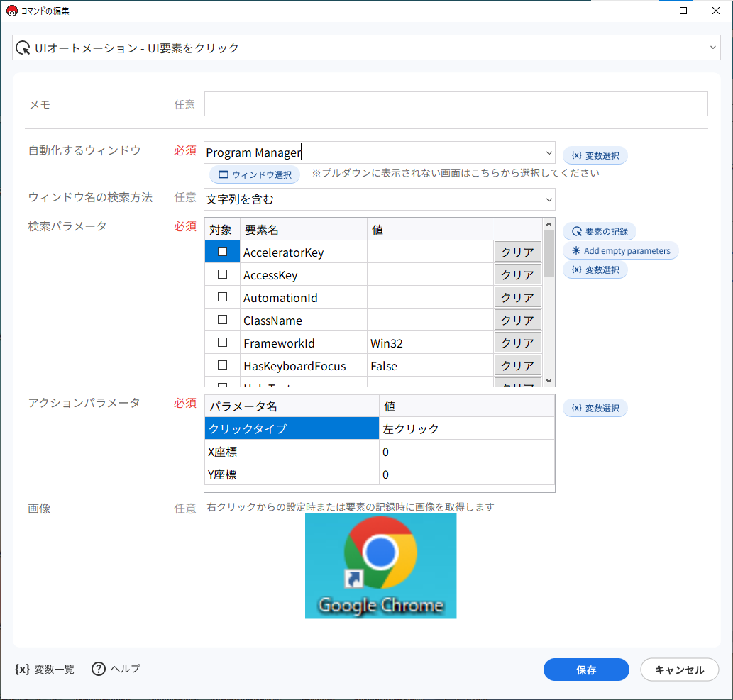This screenshot has width=733, height=700.
Task: Click 変数選択 beside action parameters
Action: (595, 408)
